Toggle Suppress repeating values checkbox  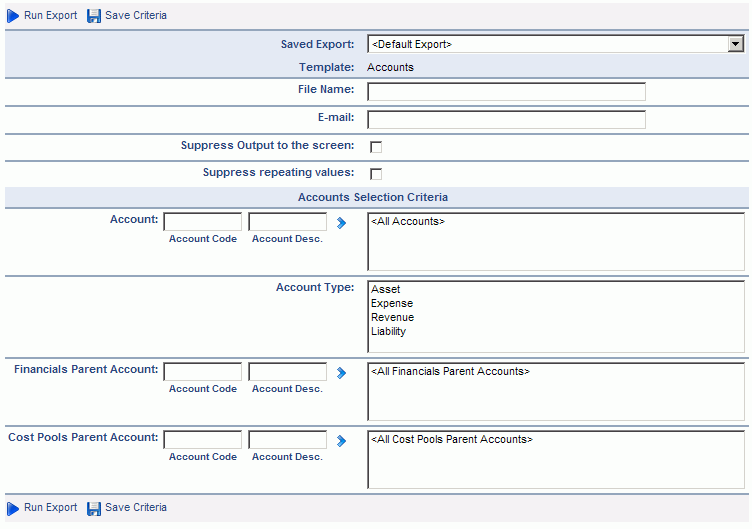376,174
